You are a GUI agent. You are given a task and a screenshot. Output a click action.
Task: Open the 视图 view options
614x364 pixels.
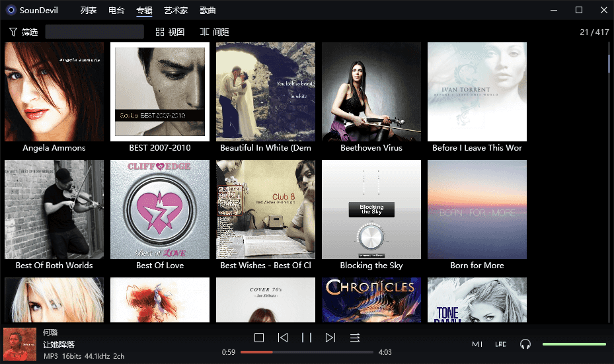click(x=170, y=32)
